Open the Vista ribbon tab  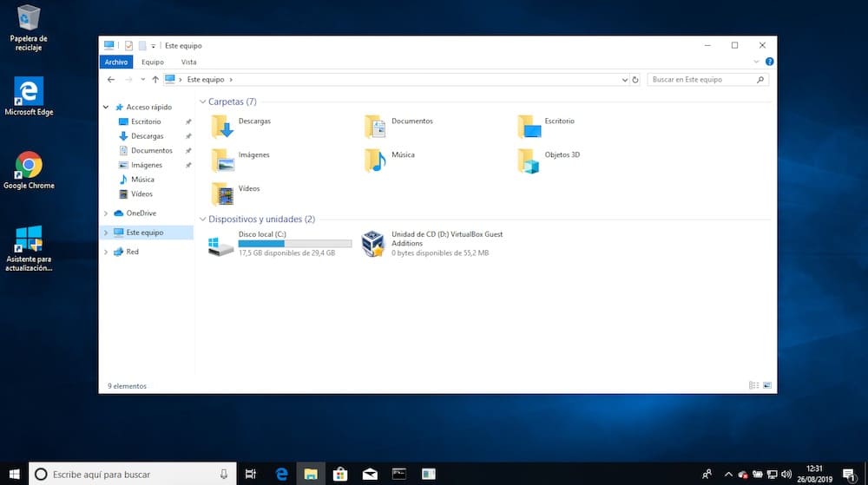coord(188,62)
